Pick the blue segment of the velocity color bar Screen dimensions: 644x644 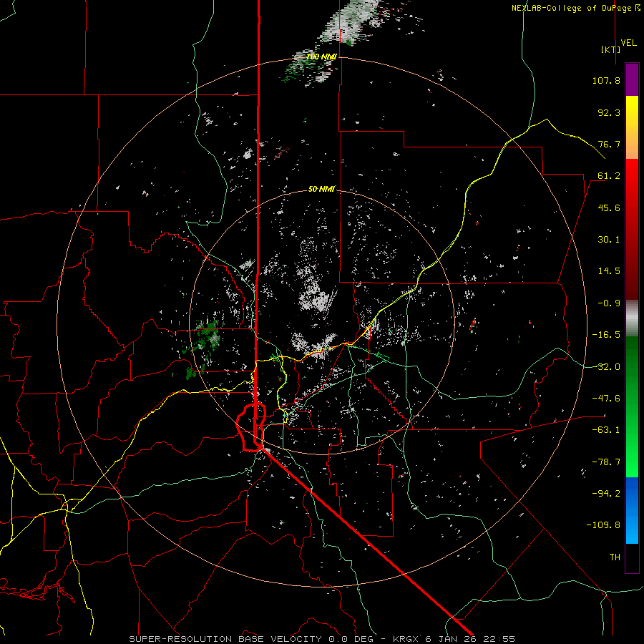632,510
